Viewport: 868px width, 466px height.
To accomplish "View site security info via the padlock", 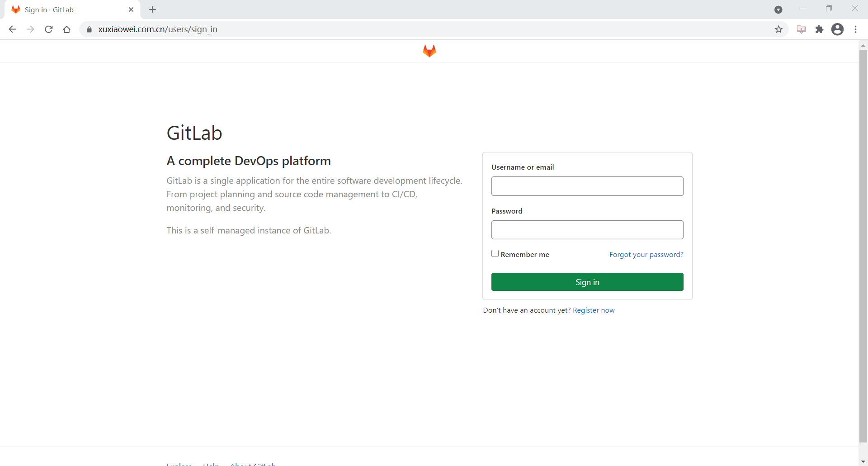I will [x=89, y=29].
